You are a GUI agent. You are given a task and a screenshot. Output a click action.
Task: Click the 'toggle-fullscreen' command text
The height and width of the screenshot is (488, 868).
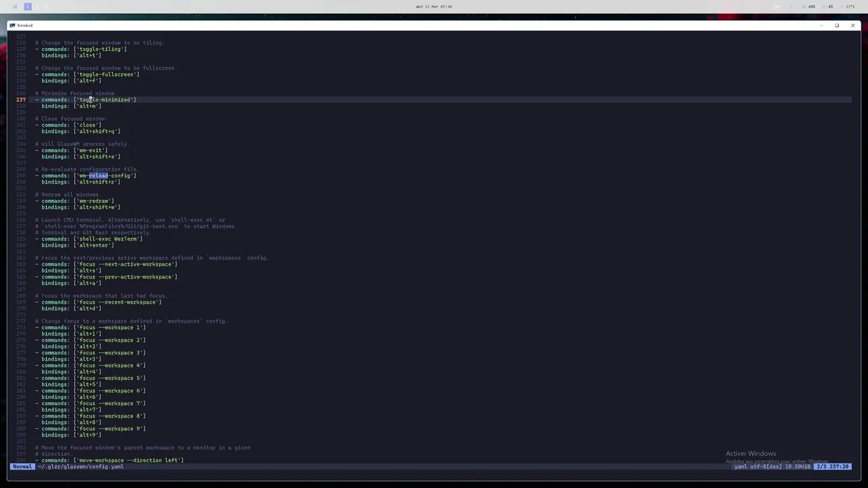pos(106,75)
